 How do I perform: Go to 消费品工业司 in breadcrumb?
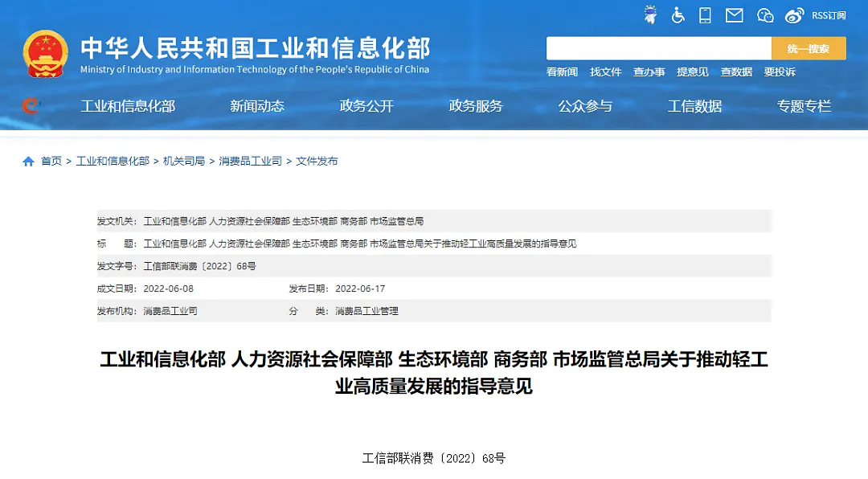250,162
